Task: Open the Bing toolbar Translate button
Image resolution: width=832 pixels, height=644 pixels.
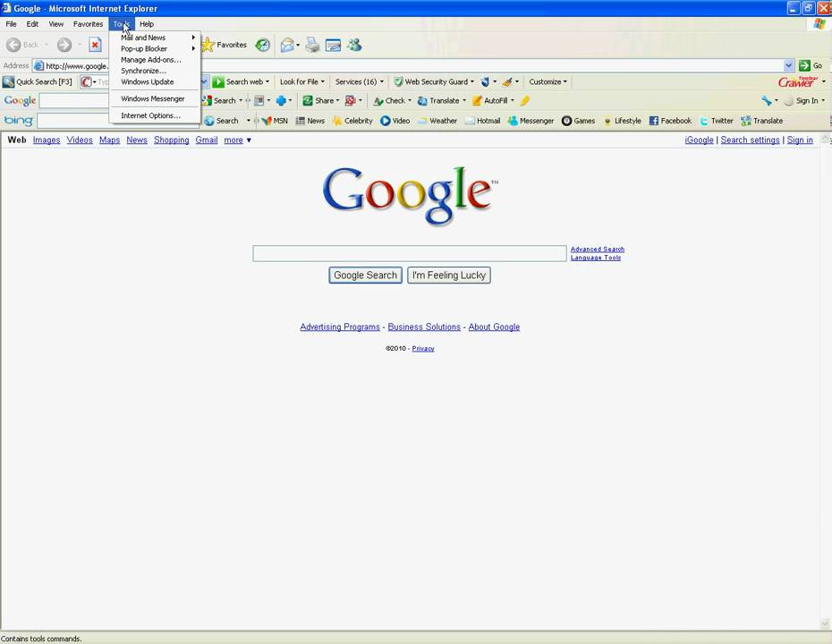Action: (x=762, y=121)
